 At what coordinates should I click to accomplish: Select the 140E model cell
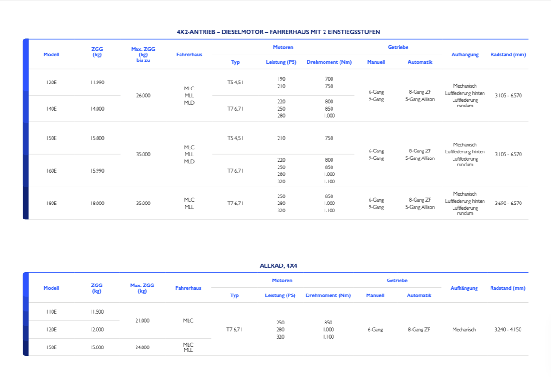(52, 109)
